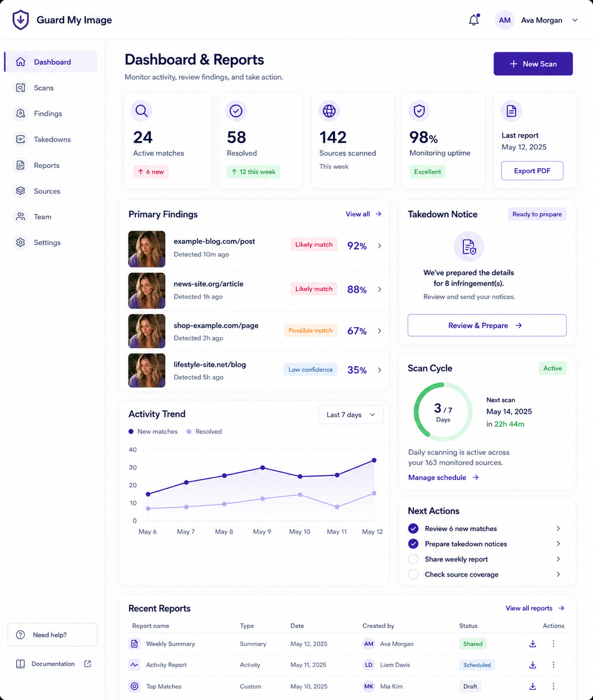The image size is (593, 700).
Task: Click the Resolved checkmark circle icon
Action: coord(236,110)
